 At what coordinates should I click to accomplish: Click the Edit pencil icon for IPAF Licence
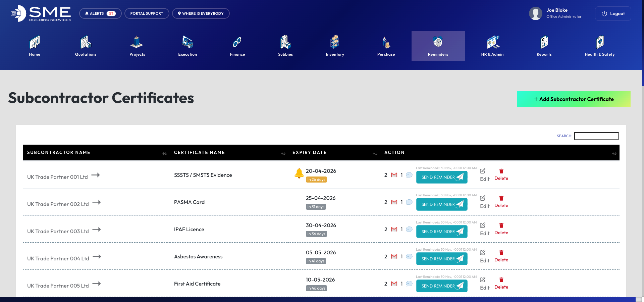click(483, 225)
